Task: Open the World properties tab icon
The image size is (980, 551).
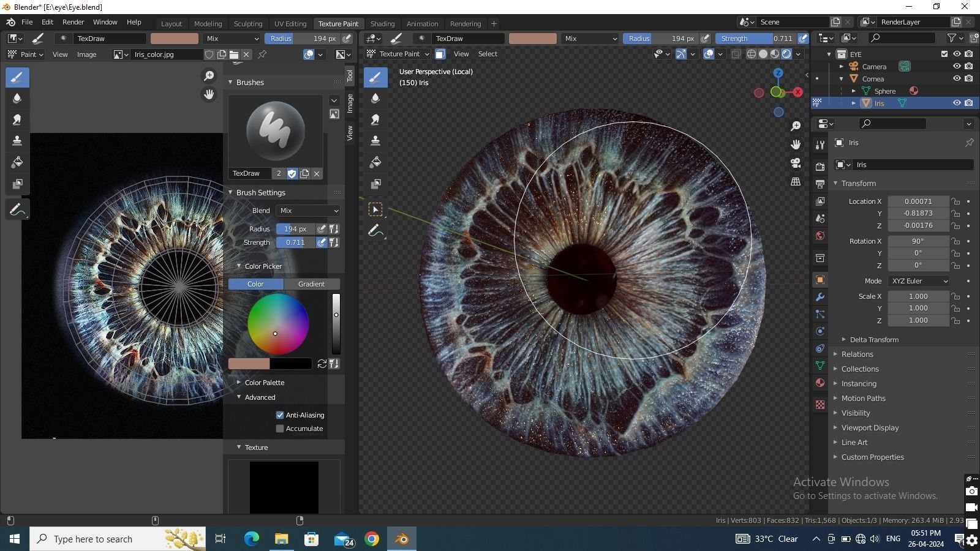Action: (x=820, y=236)
